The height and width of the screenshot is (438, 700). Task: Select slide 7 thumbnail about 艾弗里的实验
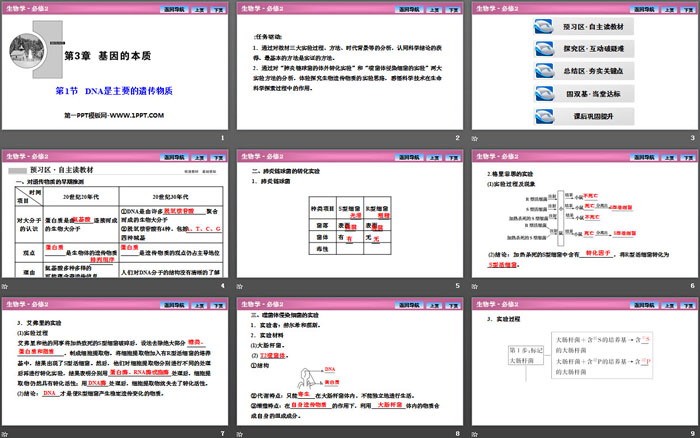coord(116,365)
